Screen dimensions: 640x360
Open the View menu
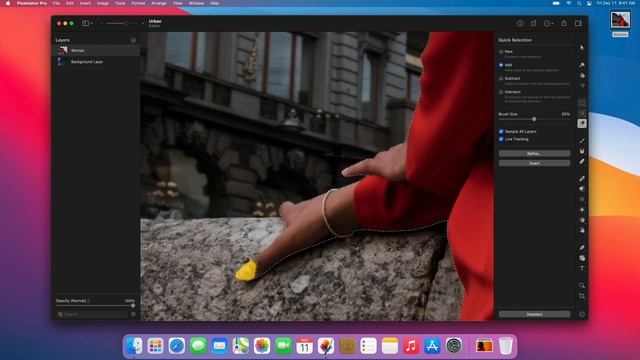tap(178, 3)
